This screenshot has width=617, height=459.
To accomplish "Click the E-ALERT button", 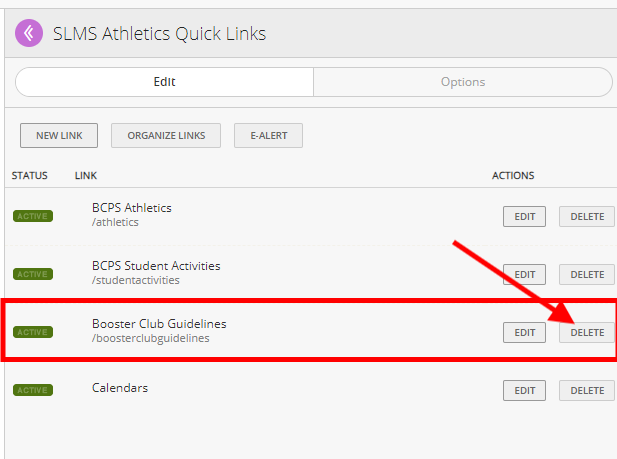I will coord(269,135).
